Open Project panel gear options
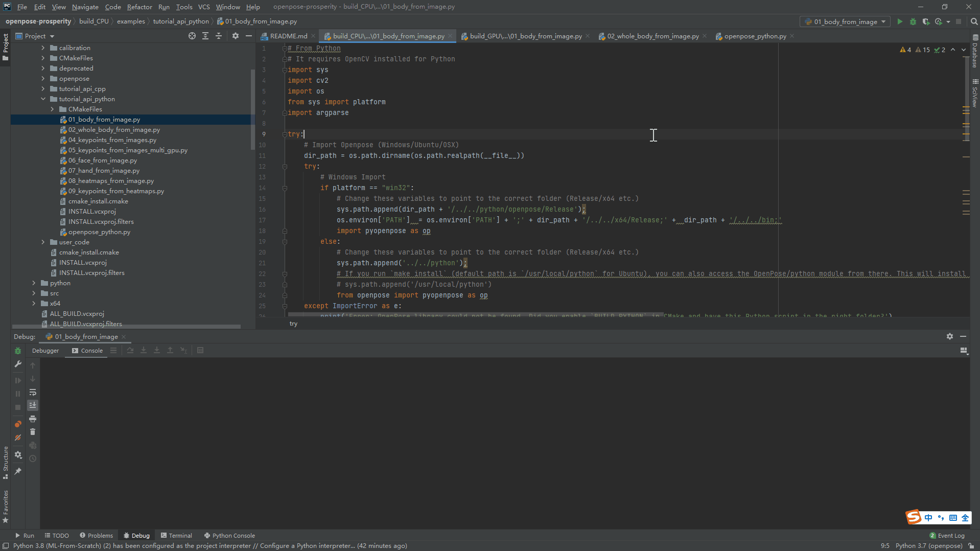Screen dimensions: 980x551 (x=236, y=36)
